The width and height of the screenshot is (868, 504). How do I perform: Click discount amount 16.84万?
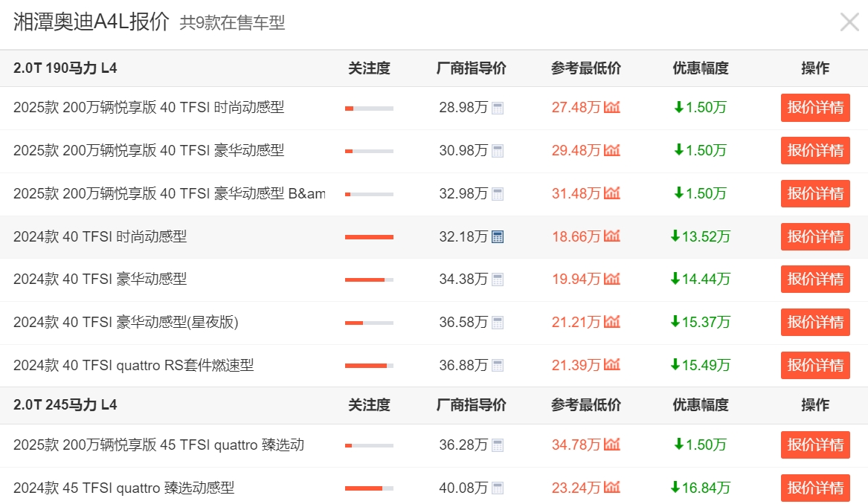[x=700, y=488]
